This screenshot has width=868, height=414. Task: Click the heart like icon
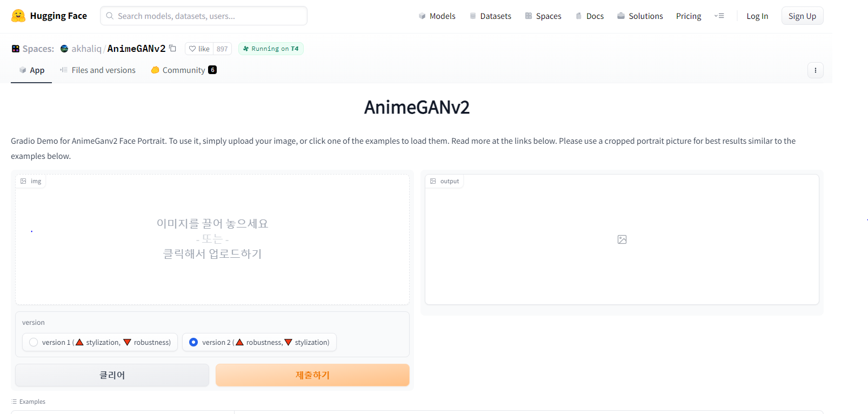point(192,49)
